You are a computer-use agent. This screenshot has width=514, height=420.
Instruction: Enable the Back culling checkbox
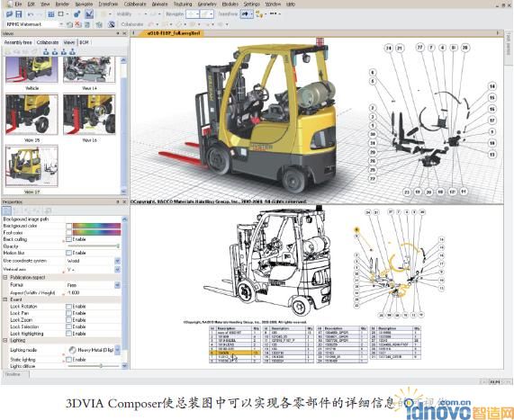68,239
